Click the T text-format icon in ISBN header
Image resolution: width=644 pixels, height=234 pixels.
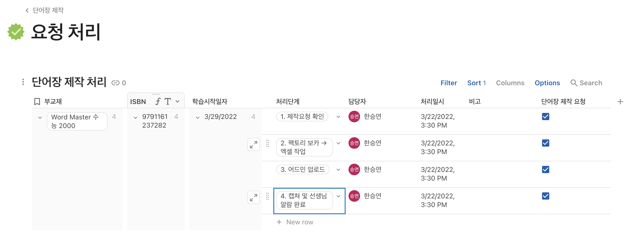coord(168,101)
